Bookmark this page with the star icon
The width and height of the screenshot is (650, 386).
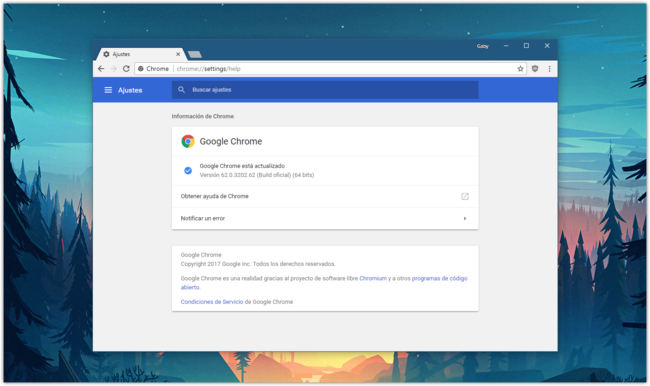(520, 69)
